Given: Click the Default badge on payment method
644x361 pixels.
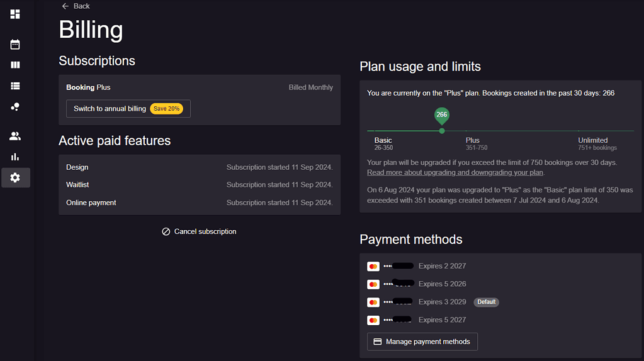Looking at the screenshot, I should [486, 302].
